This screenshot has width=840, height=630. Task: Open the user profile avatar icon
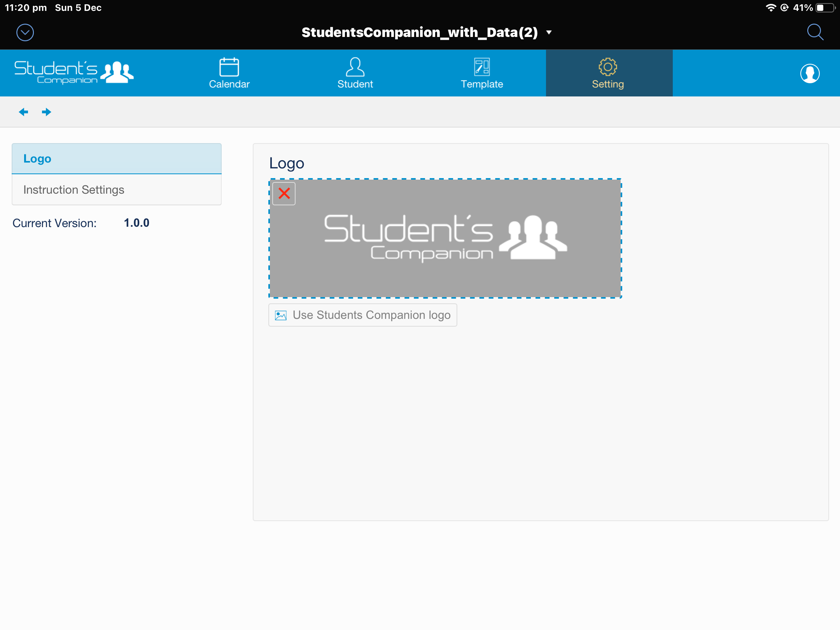pos(810,73)
